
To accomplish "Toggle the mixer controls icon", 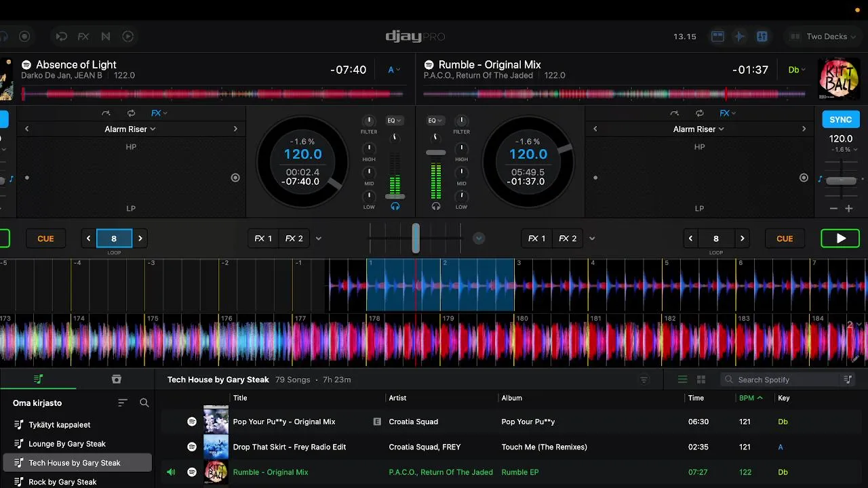I will [762, 37].
